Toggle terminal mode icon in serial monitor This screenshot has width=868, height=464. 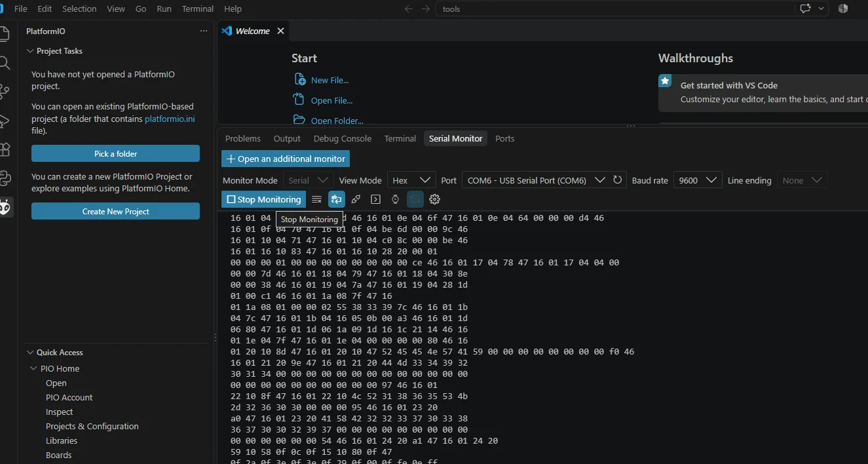click(x=375, y=199)
